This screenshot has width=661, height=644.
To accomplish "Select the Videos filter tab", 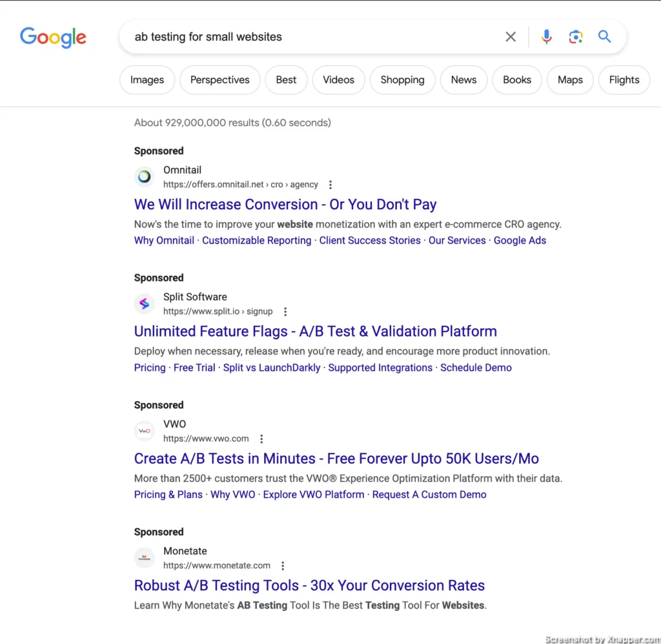I will (338, 79).
